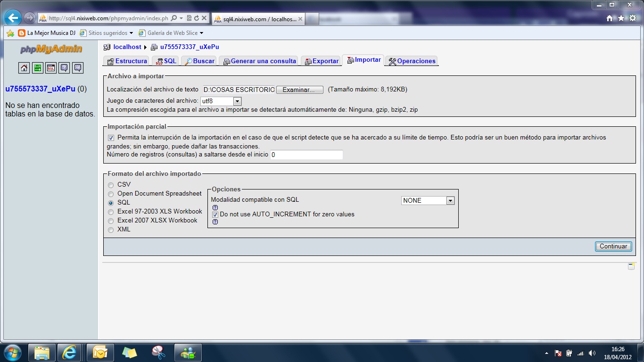The image size is (644, 362).
Task: Refresh the page using the address bar reload icon
Action: (196, 18)
